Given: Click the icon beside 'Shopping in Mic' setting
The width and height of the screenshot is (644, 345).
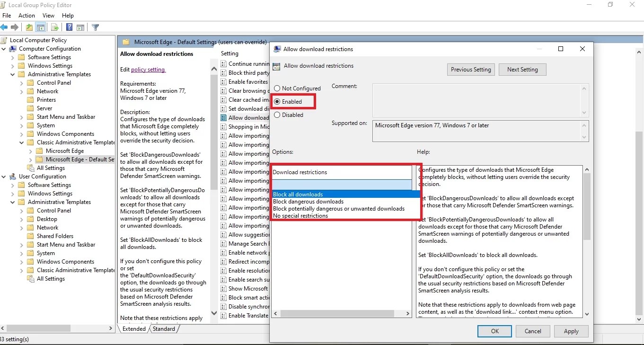Looking at the screenshot, I should pyautogui.click(x=224, y=127).
